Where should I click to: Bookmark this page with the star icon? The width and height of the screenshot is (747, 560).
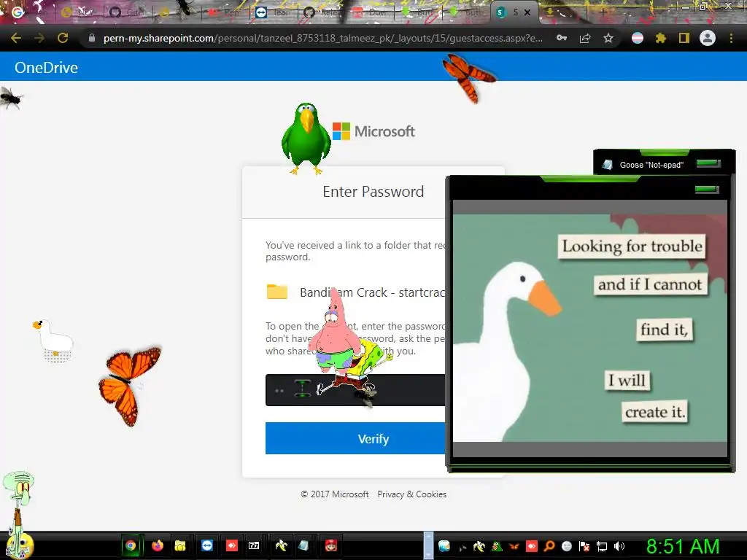[608, 38]
